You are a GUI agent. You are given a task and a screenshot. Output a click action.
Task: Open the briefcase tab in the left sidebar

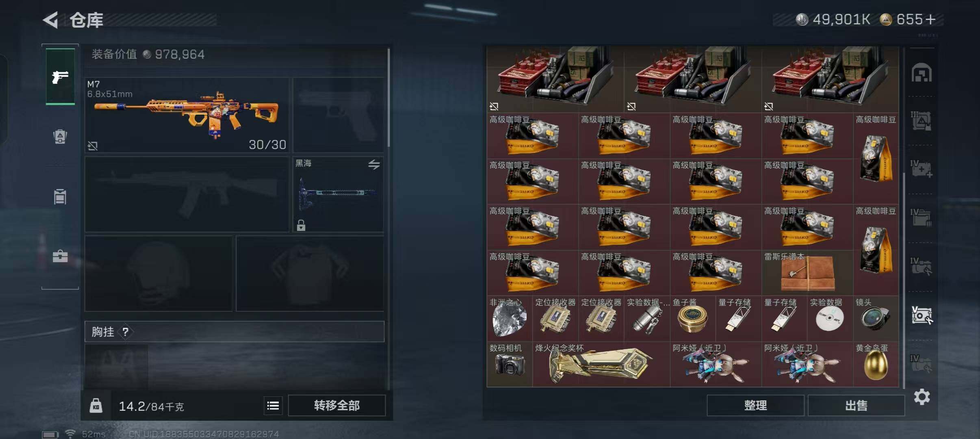click(x=60, y=256)
